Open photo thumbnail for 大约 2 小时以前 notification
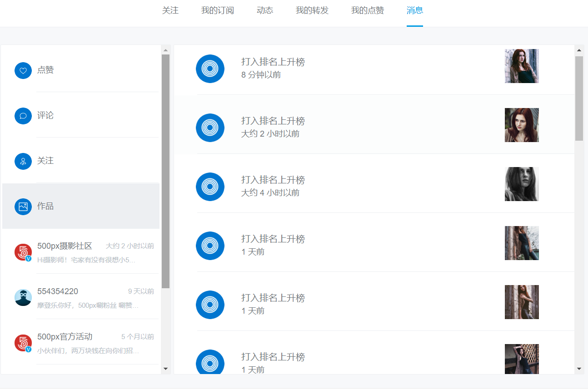Image resolution: width=588 pixels, height=389 pixels. pos(522,125)
